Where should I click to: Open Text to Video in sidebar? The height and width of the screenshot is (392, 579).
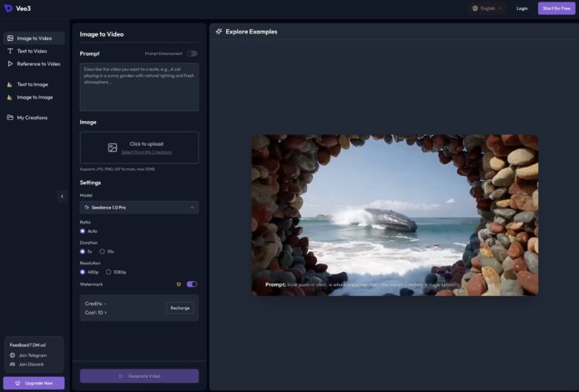tap(32, 51)
